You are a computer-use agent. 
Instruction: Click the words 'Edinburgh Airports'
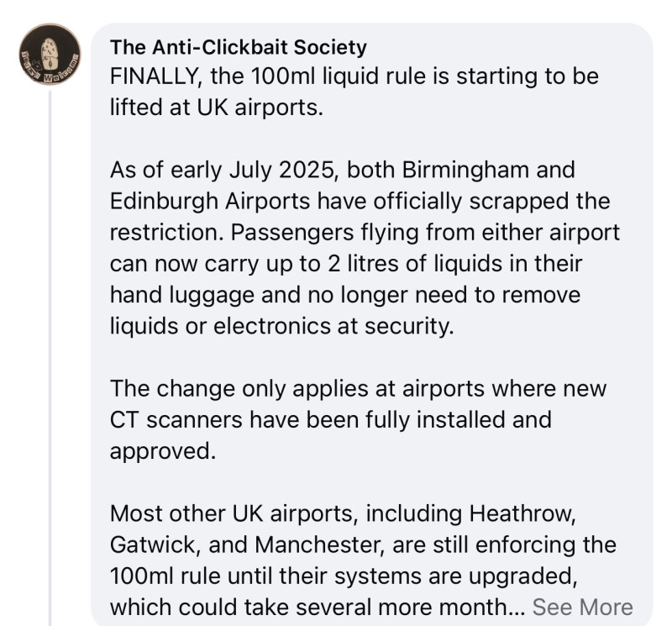point(210,201)
